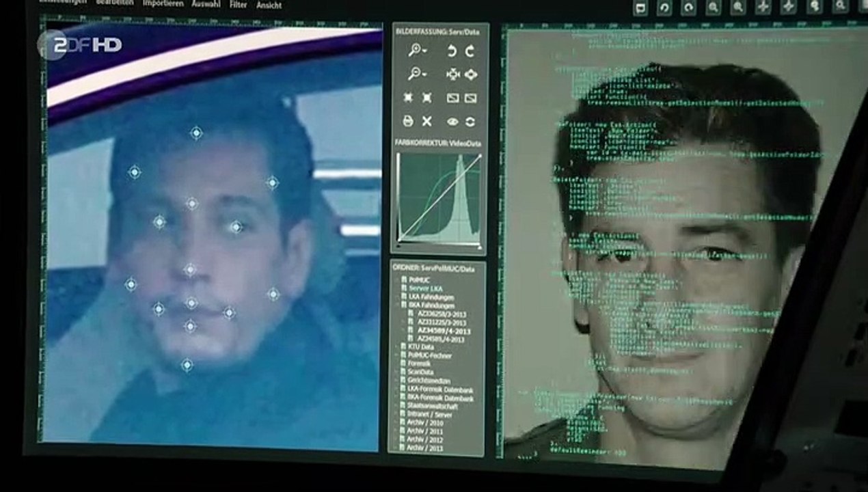Click the rotate clockwise arrow in Bilderfassung panel
Screen dimensions: 868x492
pos(470,51)
